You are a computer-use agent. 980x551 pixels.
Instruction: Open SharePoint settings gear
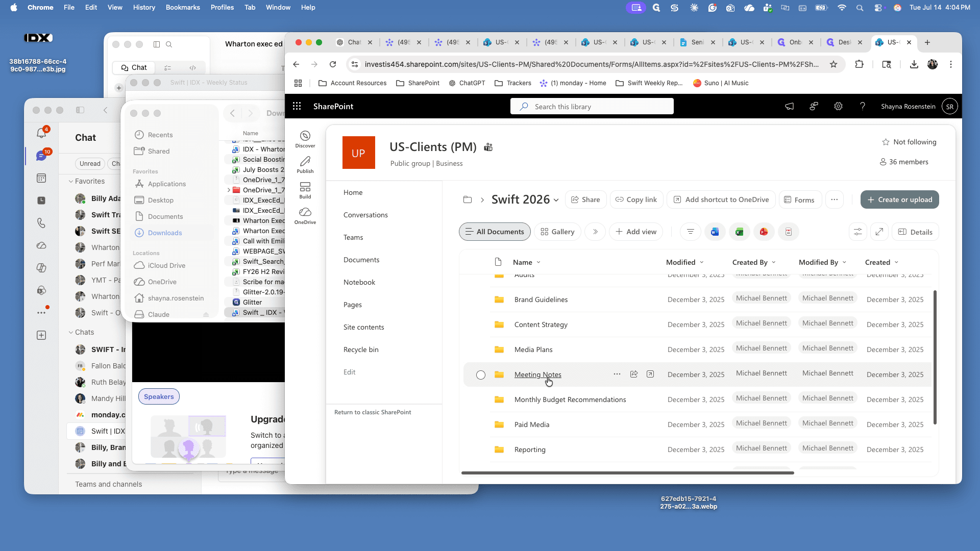[x=838, y=106]
